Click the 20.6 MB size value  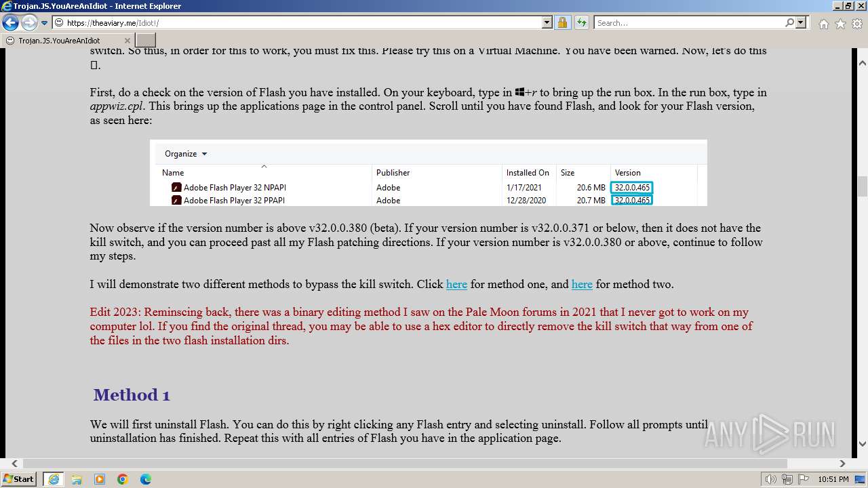591,188
